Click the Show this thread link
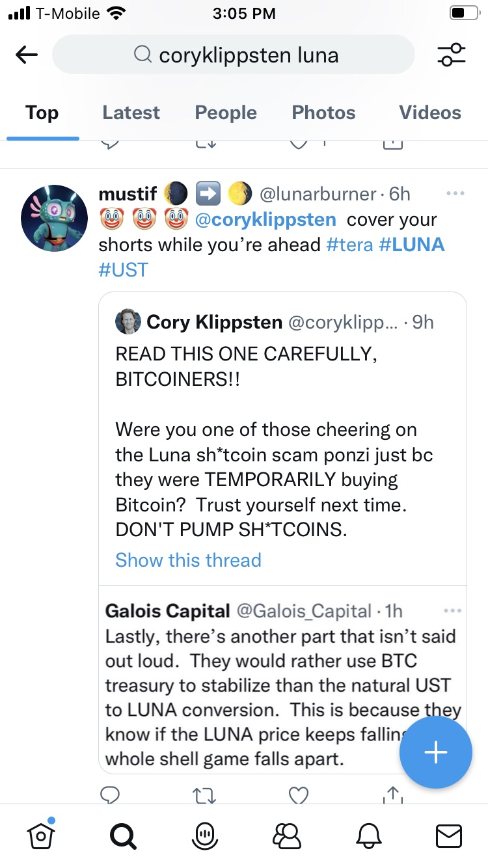Viewport: 488px width, 868px height. tap(188, 560)
